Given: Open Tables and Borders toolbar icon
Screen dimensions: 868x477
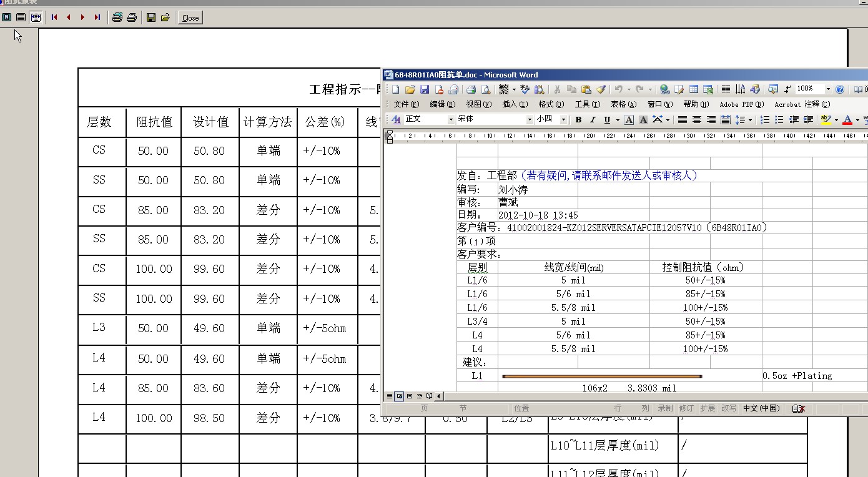Looking at the screenshot, I should point(679,89).
